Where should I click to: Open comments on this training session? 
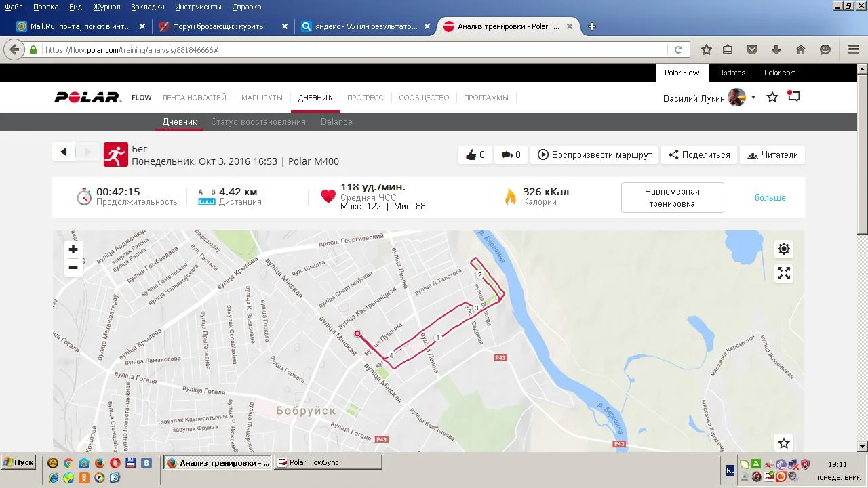point(511,155)
